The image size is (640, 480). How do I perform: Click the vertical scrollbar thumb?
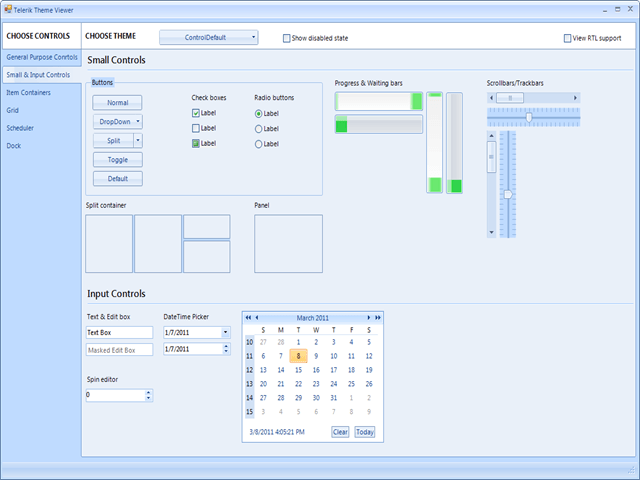pyautogui.click(x=491, y=157)
